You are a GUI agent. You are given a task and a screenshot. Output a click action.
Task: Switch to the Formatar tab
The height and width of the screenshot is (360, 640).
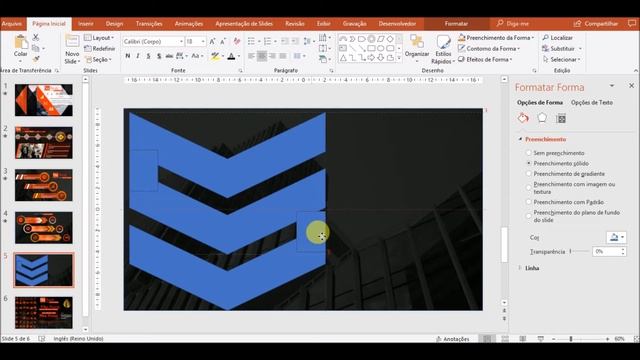coord(456,24)
